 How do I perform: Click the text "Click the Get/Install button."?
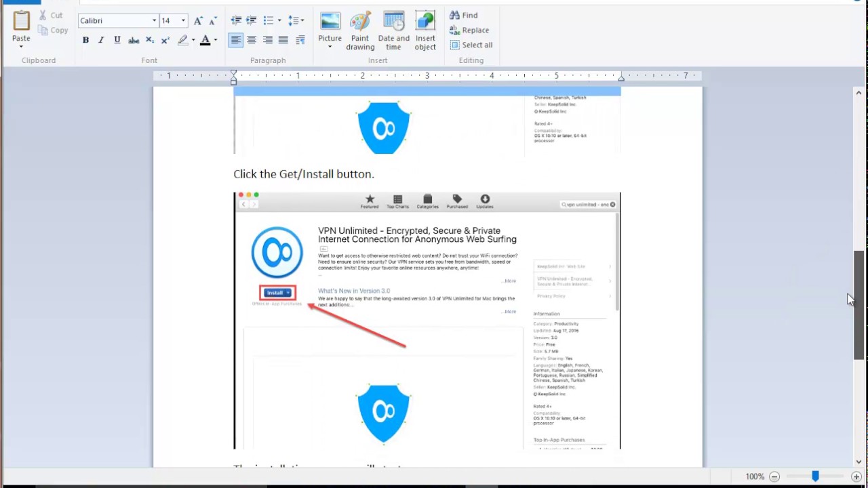tap(304, 174)
